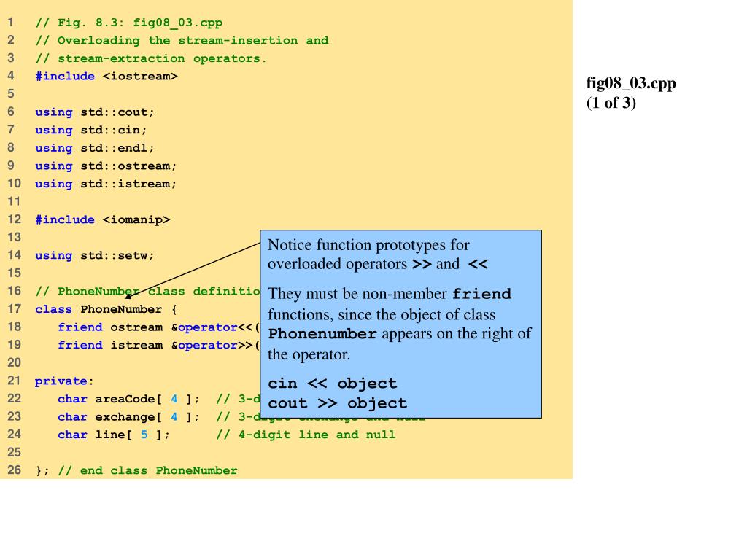747x560 pixels.
Task: Click the '#include <iomanip>' line
Action: pyautogui.click(x=102, y=219)
